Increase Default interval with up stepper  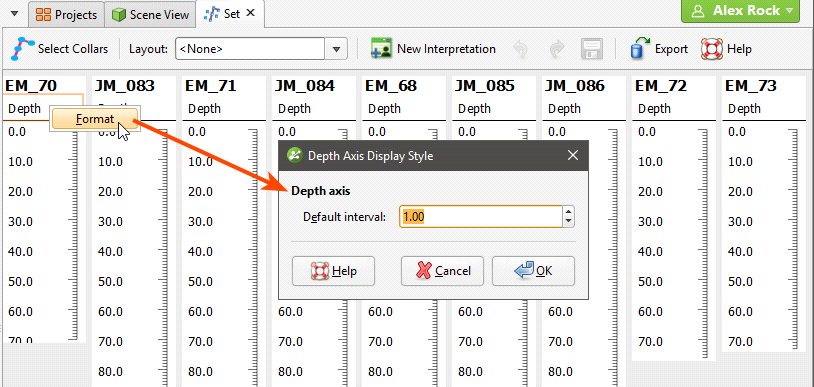569,211
